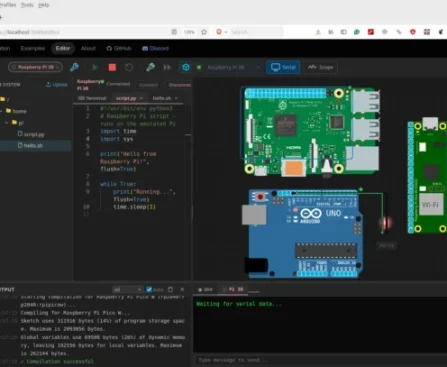Click the circular Reset icon

coord(129,67)
